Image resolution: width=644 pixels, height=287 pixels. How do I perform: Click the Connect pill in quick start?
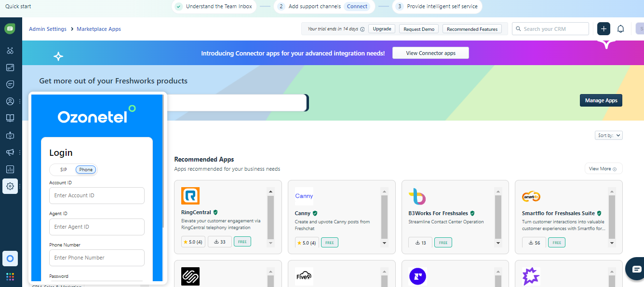tap(357, 7)
